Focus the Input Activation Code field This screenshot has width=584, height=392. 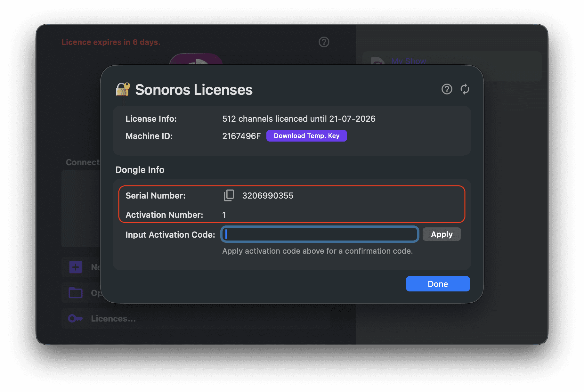coord(320,234)
